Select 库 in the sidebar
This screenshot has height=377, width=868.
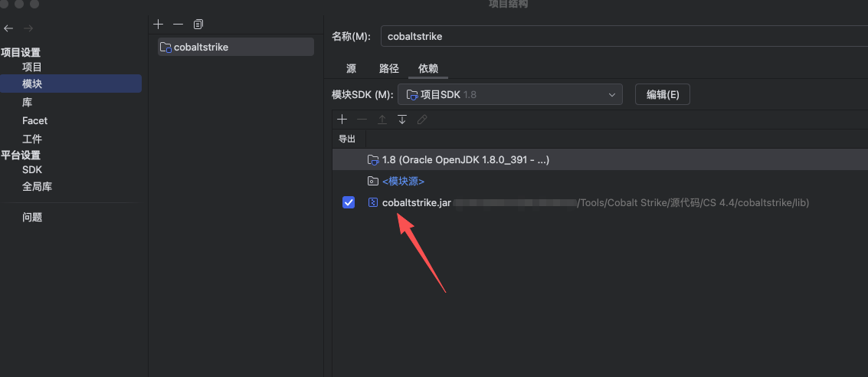[27, 102]
